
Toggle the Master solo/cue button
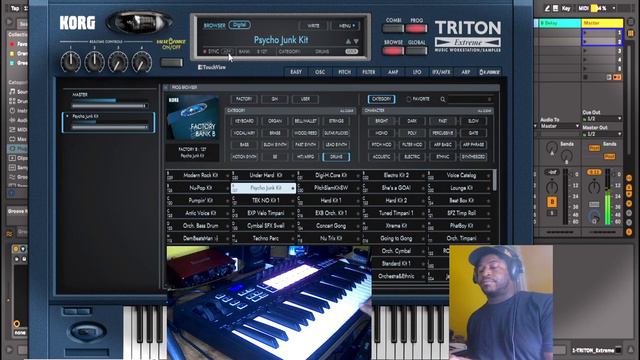pos(594,205)
